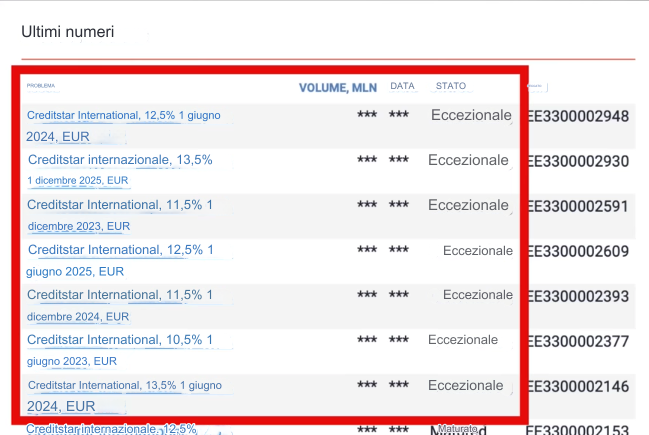Click Eccezionale status in the 12,5% giugno 2025 row

pos(478,251)
